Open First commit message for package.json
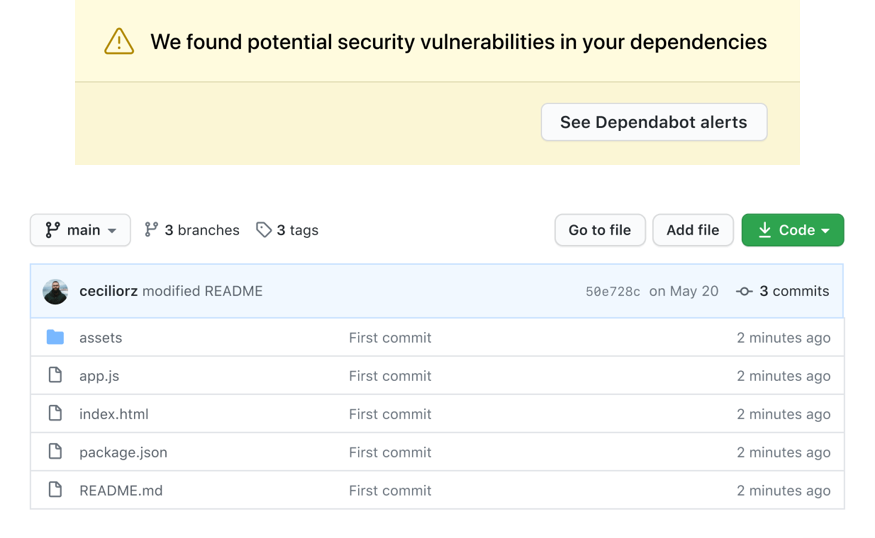Image resolution: width=875 pixels, height=538 pixels. point(390,453)
